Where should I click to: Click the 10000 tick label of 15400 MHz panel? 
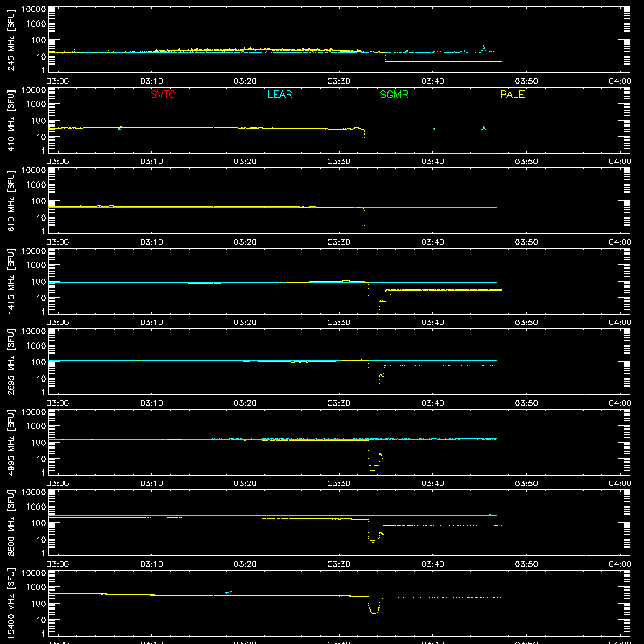tap(34, 573)
